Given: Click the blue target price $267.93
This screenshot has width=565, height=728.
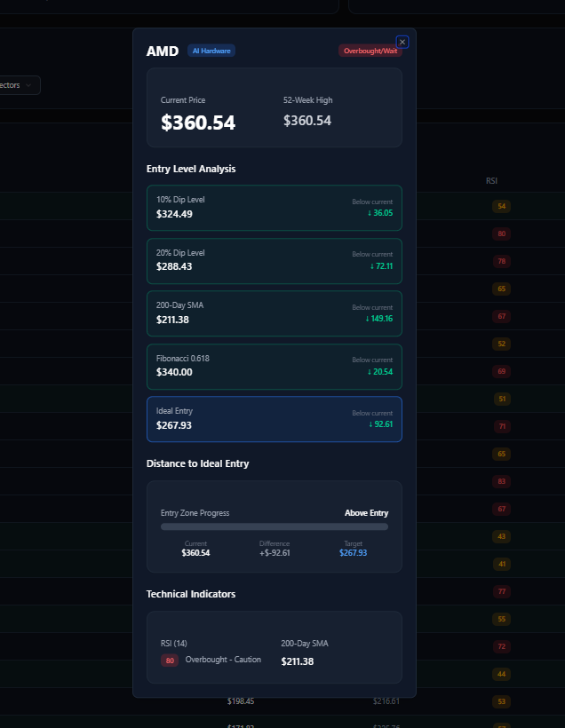Looking at the screenshot, I should point(354,553).
